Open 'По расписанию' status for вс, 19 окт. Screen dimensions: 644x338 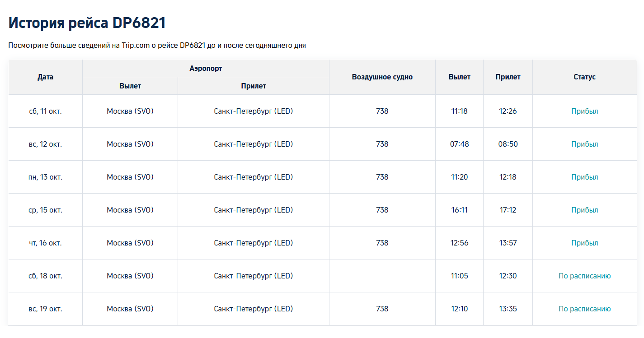click(x=584, y=309)
